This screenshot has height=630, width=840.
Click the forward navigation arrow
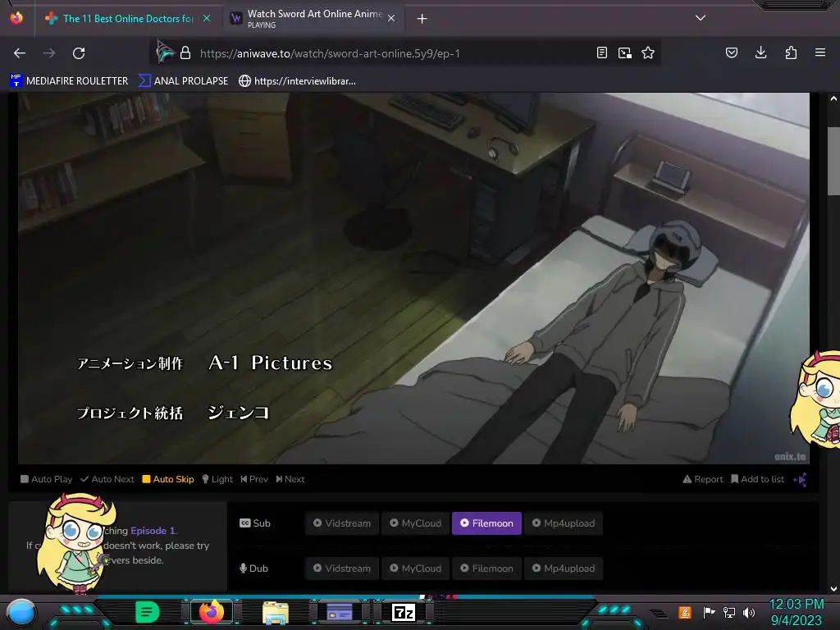click(x=48, y=53)
